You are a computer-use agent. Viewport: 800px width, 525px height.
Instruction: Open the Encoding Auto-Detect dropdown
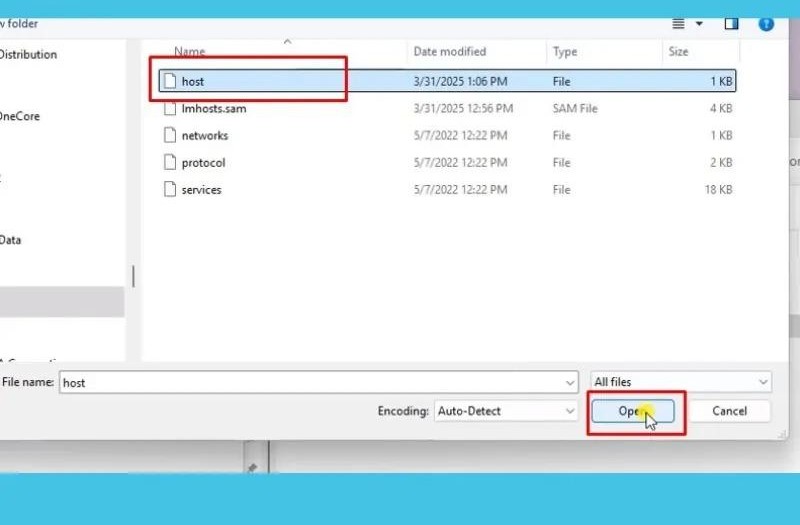[506, 411]
